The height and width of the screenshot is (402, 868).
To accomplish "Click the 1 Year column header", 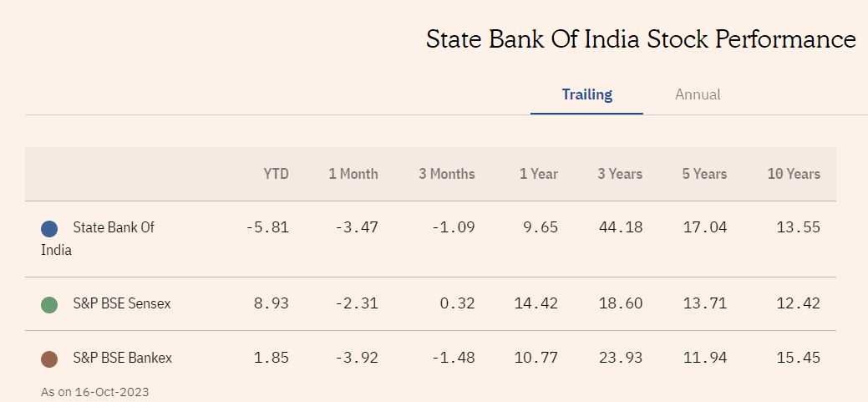I will click(x=538, y=175).
